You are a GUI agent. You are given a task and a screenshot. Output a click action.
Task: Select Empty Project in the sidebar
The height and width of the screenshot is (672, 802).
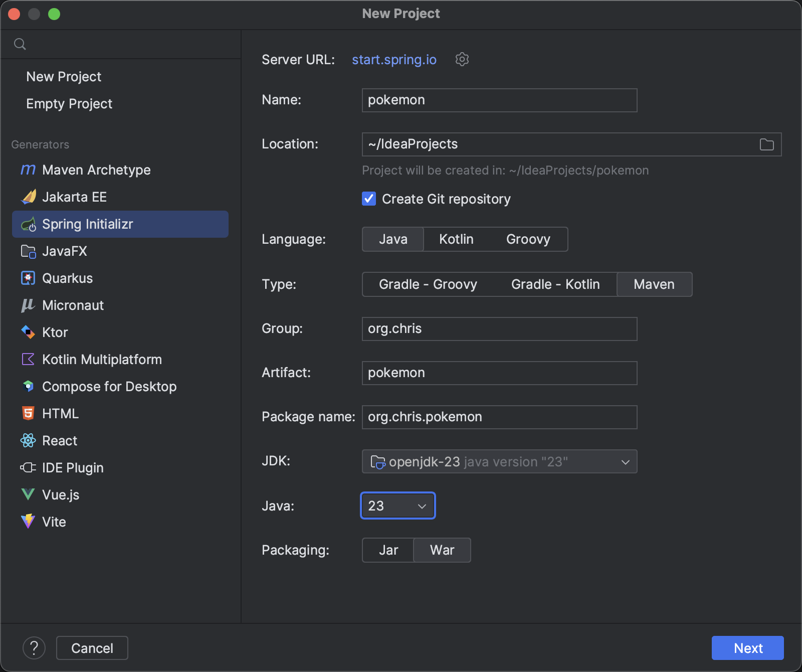click(x=69, y=104)
